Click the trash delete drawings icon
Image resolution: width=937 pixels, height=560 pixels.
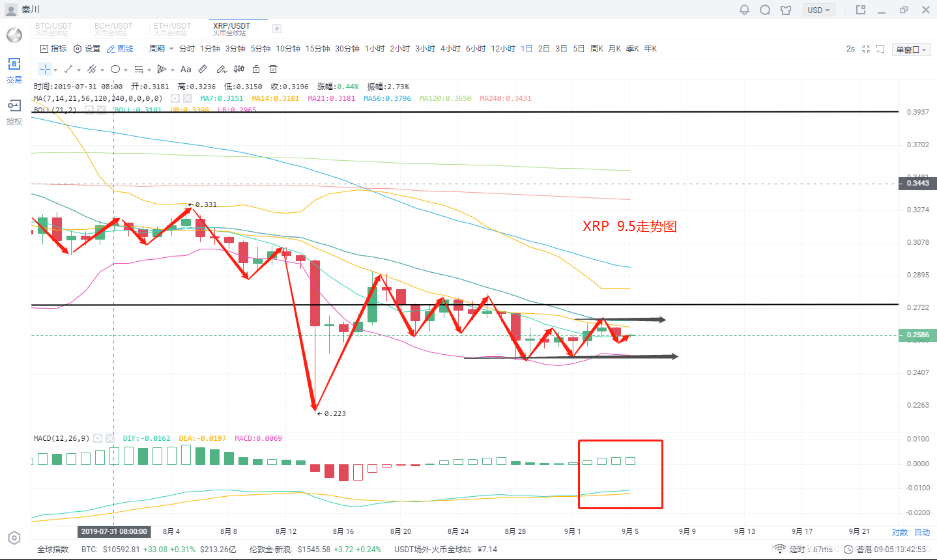point(273,69)
